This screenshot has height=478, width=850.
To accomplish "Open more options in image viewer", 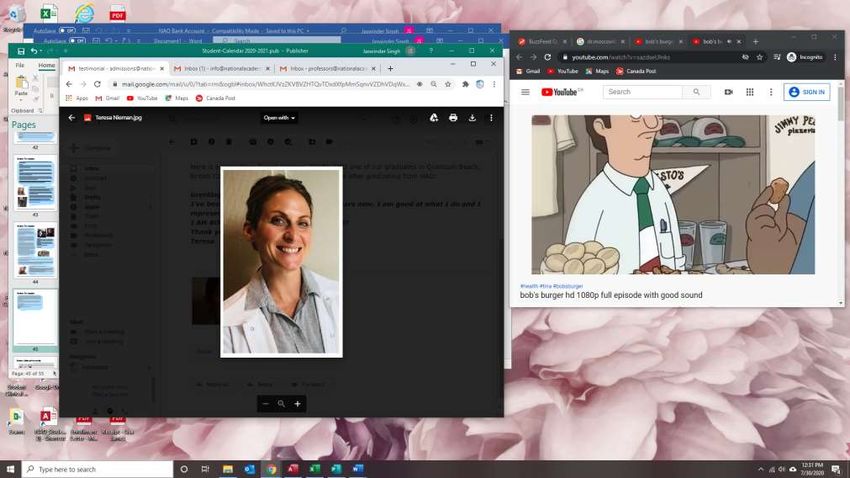I will point(491,118).
